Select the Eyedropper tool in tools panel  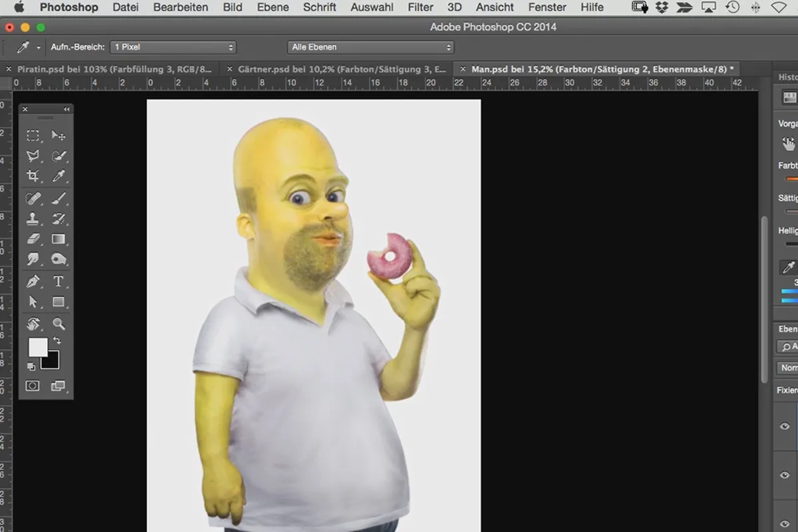pos(59,176)
